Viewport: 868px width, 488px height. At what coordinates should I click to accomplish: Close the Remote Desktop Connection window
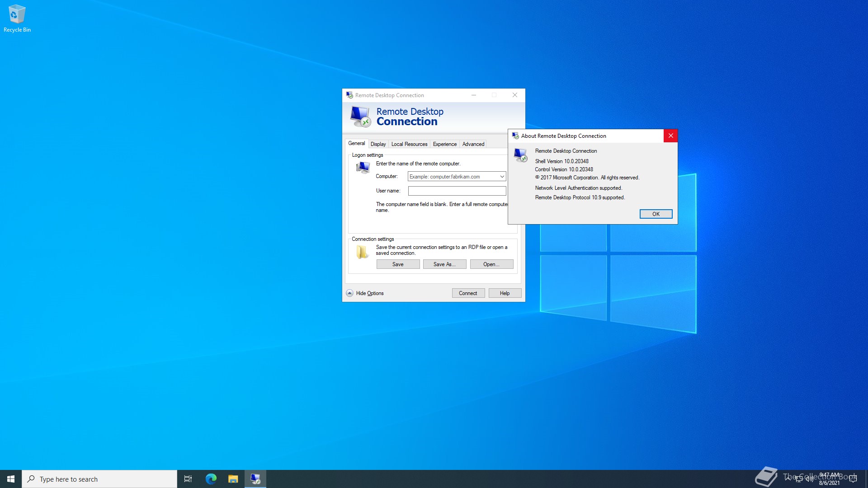tap(514, 95)
